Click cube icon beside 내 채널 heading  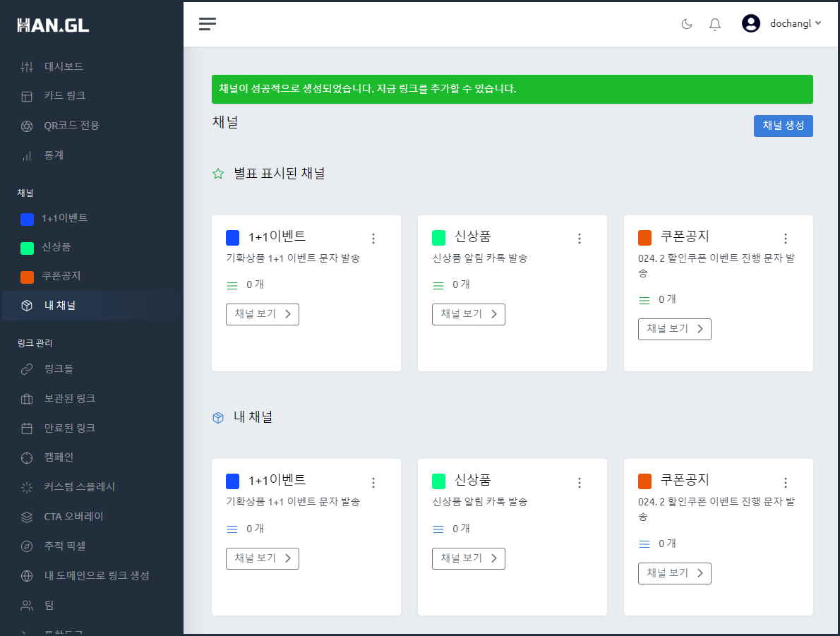click(x=218, y=417)
